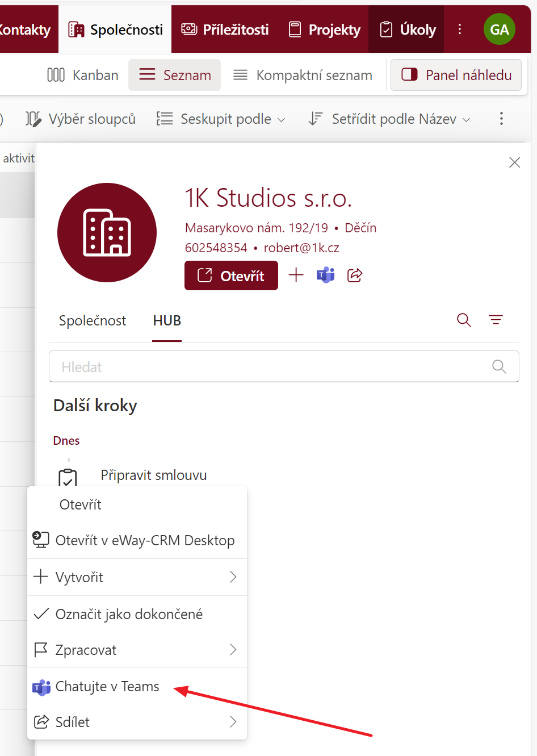This screenshot has width=537, height=756.
Task: Click into the Hledat search field
Action: [x=284, y=366]
